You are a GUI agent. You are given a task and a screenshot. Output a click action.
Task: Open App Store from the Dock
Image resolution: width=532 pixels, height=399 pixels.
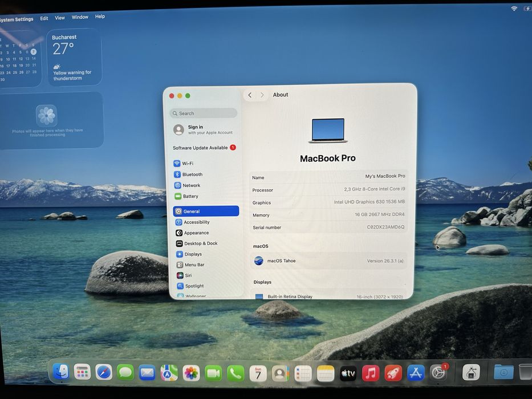[416, 373]
